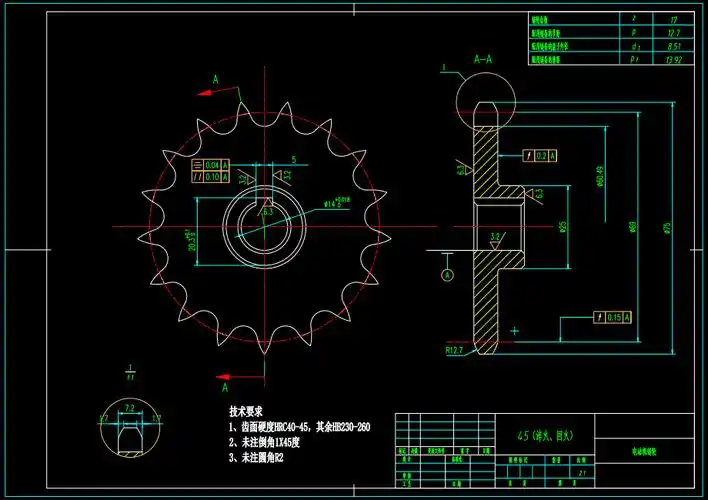Select the 技术要求 heading text
The width and height of the screenshot is (708, 500).
click(246, 411)
